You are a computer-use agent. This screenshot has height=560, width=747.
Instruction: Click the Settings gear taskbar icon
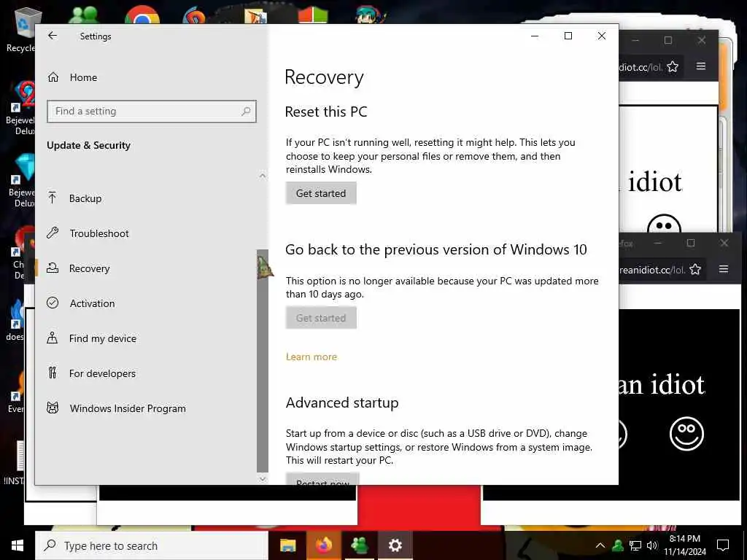pyautogui.click(x=395, y=545)
